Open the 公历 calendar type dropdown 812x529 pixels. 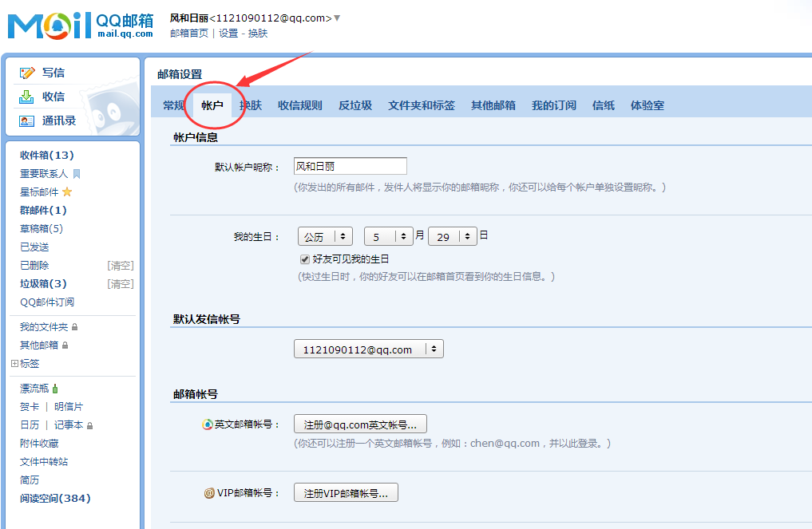325,236
